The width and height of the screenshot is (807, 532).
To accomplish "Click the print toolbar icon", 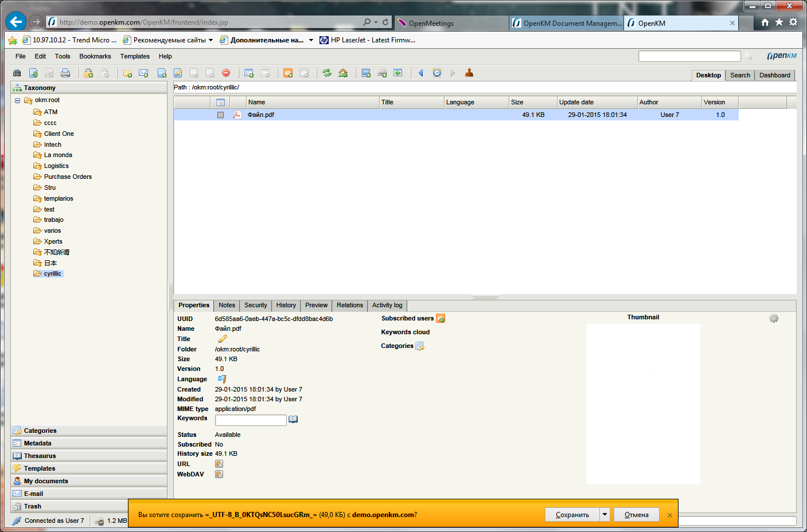I will pos(65,73).
